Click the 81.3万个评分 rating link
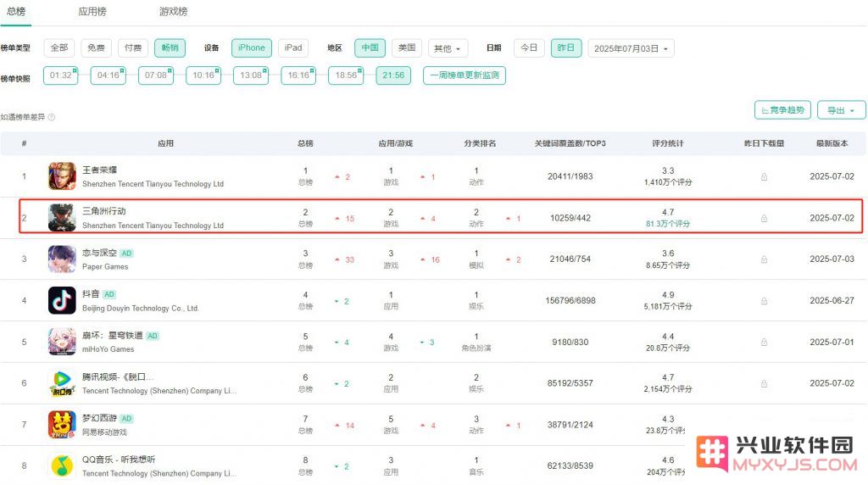This screenshot has height=485, width=868. 668,224
